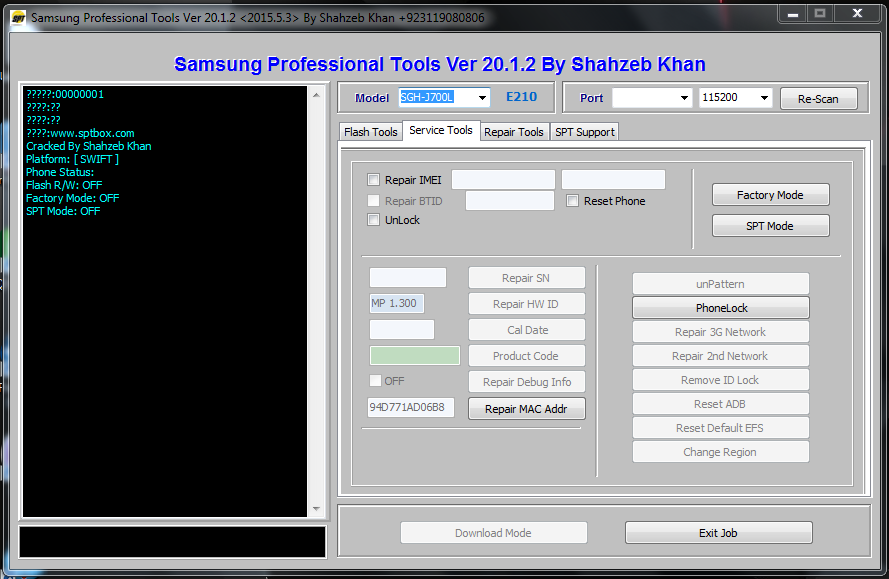Viewport: 889px width, 579px height.
Task: Click the 'Factory Mode: OFF' log line
Action: coord(73,198)
